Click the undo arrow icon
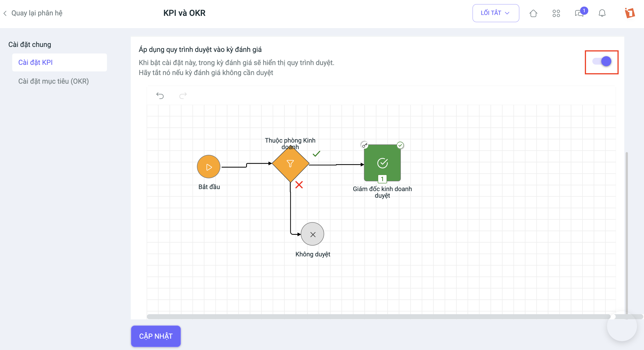Screen dimensions: 644x350 point(160,96)
